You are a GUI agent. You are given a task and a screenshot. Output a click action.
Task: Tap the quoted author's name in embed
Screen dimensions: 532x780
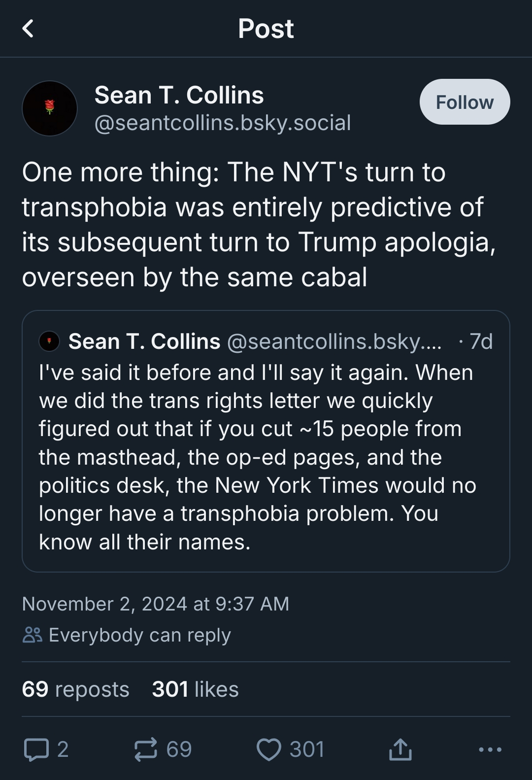coord(144,341)
